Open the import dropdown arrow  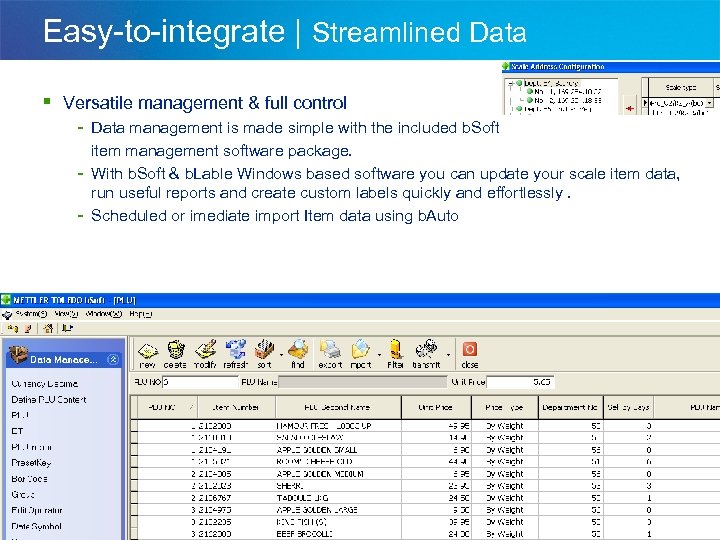tap(379, 355)
